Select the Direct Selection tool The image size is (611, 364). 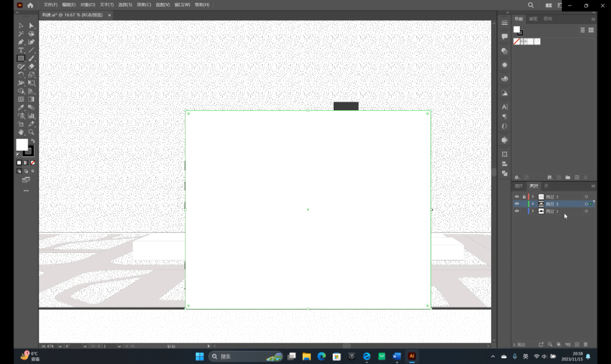tap(32, 25)
